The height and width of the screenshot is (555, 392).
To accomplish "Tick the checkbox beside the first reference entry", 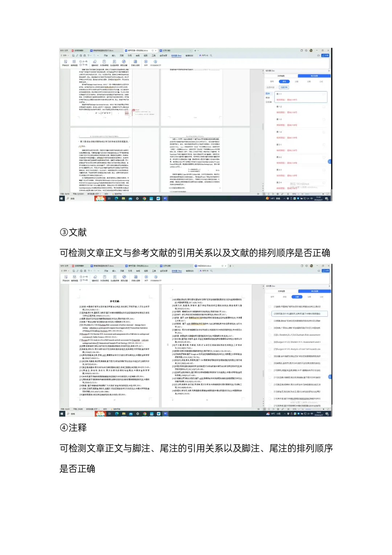I will click(270, 307).
